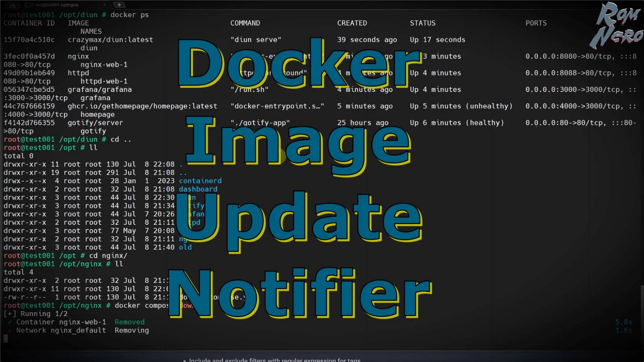Viewport: 644px width, 362px height.
Task: Click the 'Include and exclude filters' bullet text
Action: 275,360
